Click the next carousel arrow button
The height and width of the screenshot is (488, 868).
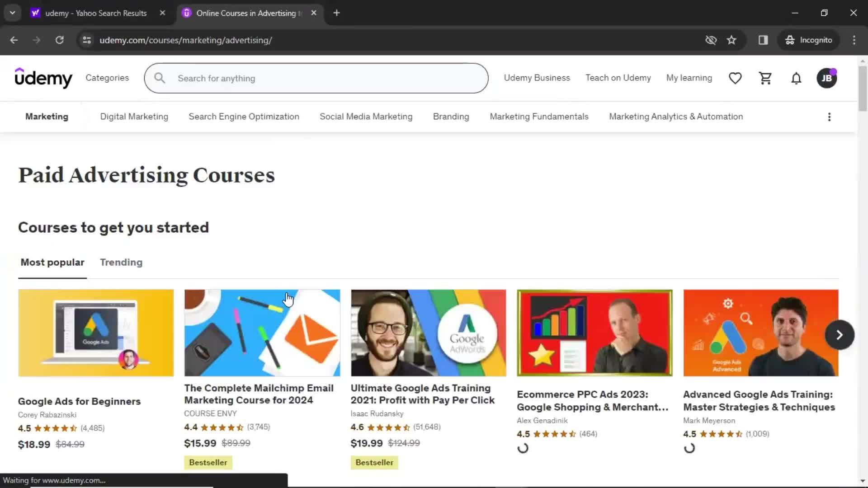point(840,334)
